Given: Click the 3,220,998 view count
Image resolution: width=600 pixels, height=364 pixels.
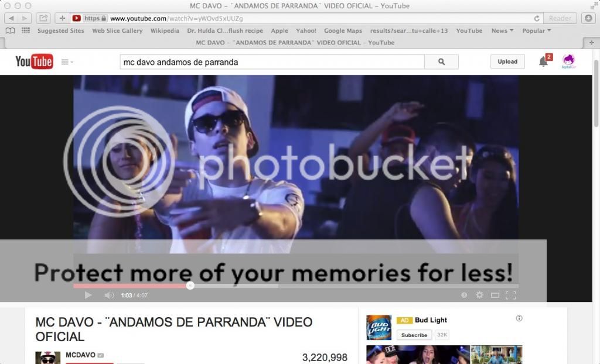Looking at the screenshot, I should tap(325, 357).
